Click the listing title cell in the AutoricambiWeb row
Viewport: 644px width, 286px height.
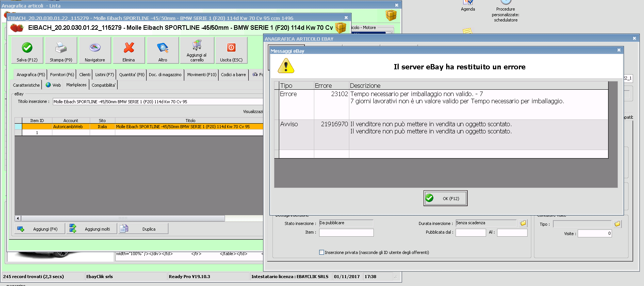(189, 127)
